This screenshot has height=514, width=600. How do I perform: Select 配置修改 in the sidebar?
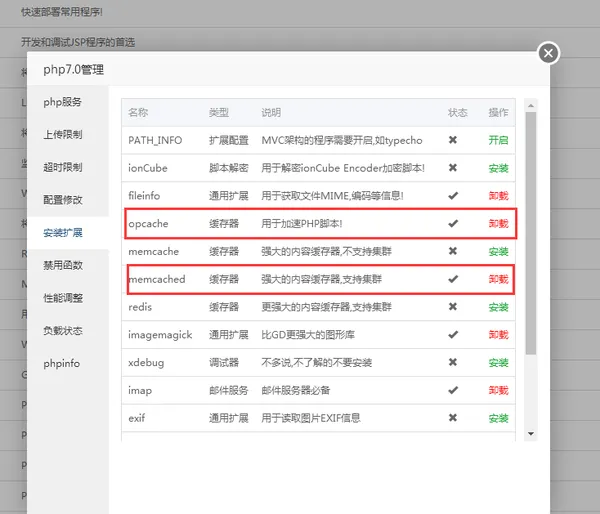tap(62, 200)
